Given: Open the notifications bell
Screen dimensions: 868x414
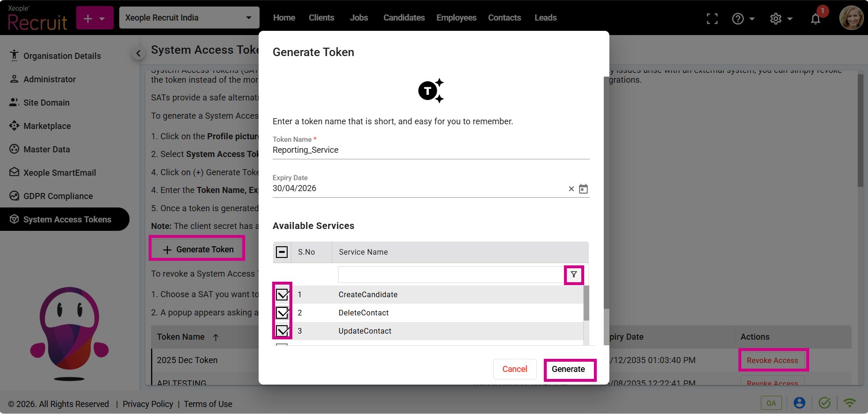Looking at the screenshot, I should tap(815, 19).
